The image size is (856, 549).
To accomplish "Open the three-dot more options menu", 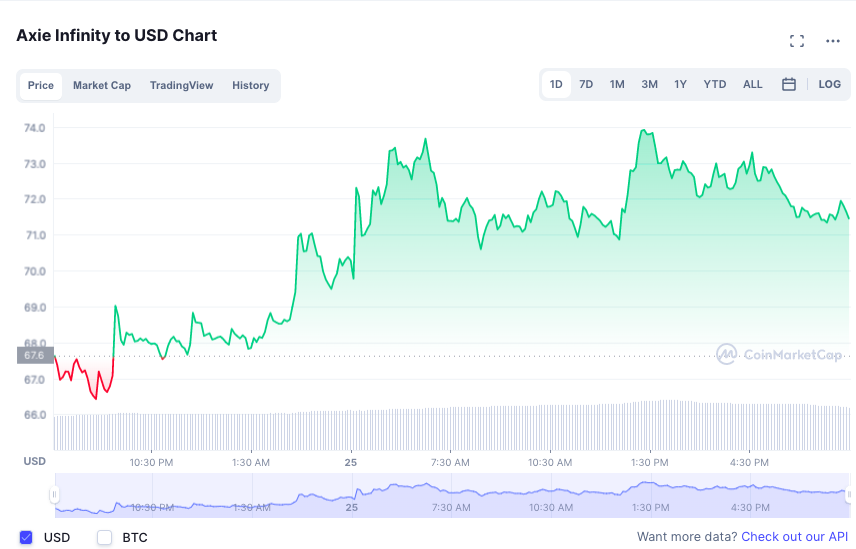I will pos(833,41).
